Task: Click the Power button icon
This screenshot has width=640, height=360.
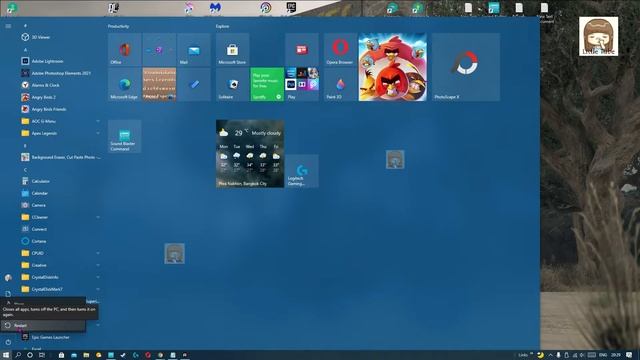Action: click(x=8, y=342)
